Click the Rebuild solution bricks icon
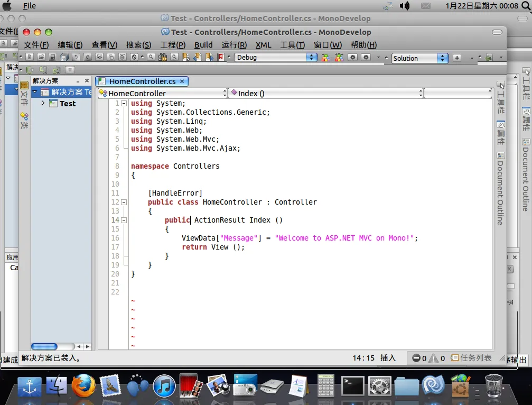Screen dimensions: 532x405 click(339, 58)
